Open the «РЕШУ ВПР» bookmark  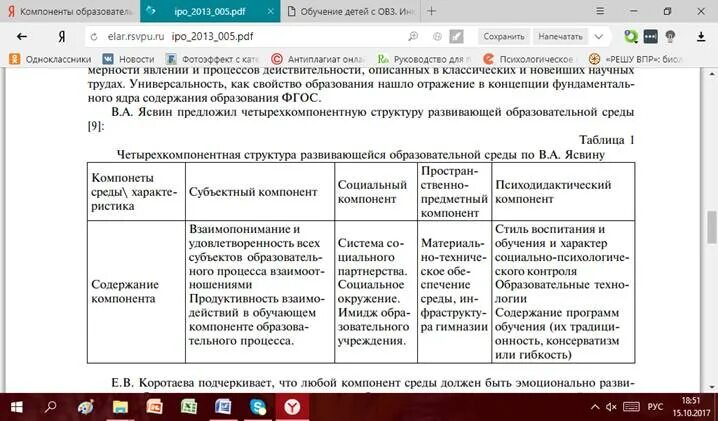point(636,59)
